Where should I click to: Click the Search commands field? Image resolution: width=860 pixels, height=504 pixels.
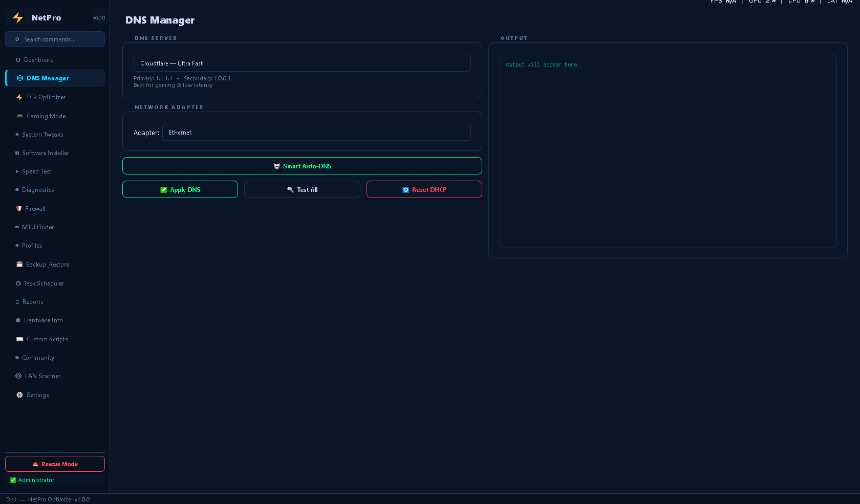[x=55, y=39]
